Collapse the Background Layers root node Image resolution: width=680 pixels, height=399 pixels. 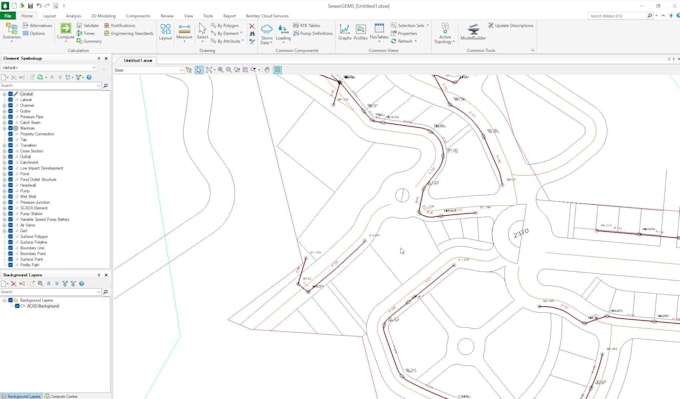coord(4,301)
